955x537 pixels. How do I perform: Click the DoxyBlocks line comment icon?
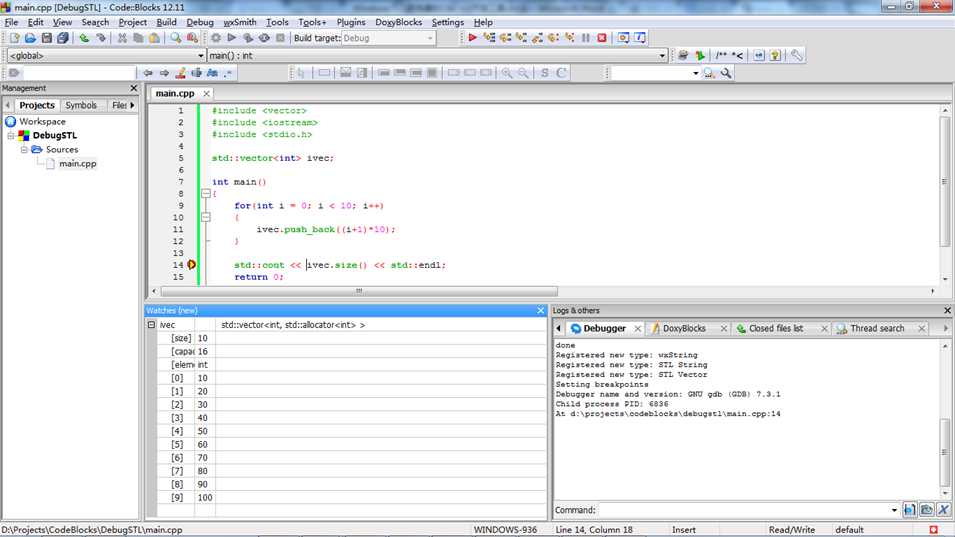(737, 55)
